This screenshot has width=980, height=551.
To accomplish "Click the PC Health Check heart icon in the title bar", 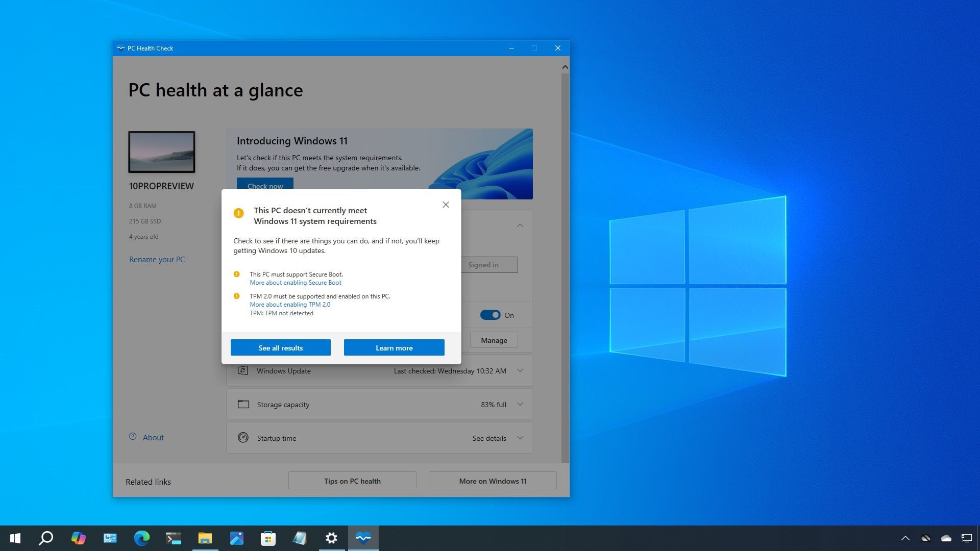I will click(120, 48).
